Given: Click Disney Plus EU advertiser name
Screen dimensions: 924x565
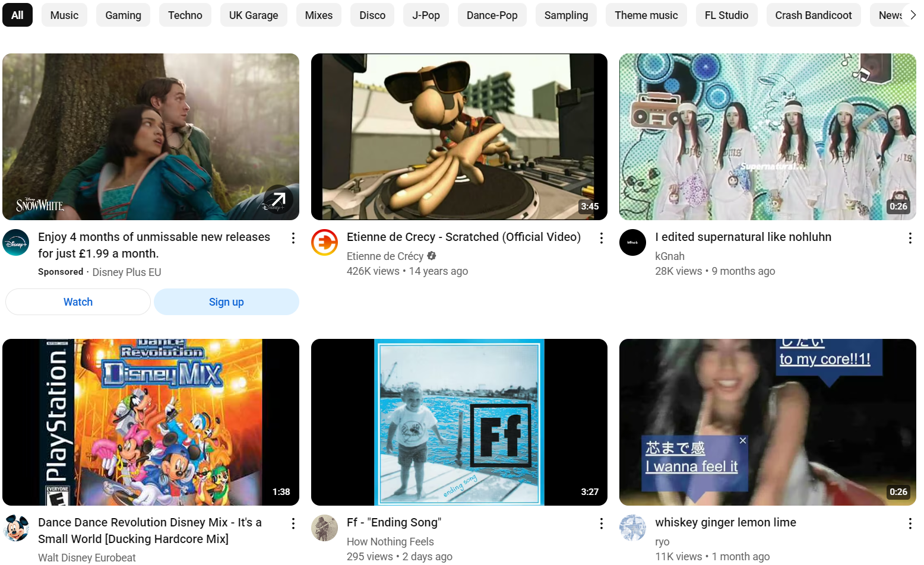Looking at the screenshot, I should pyautogui.click(x=126, y=272).
